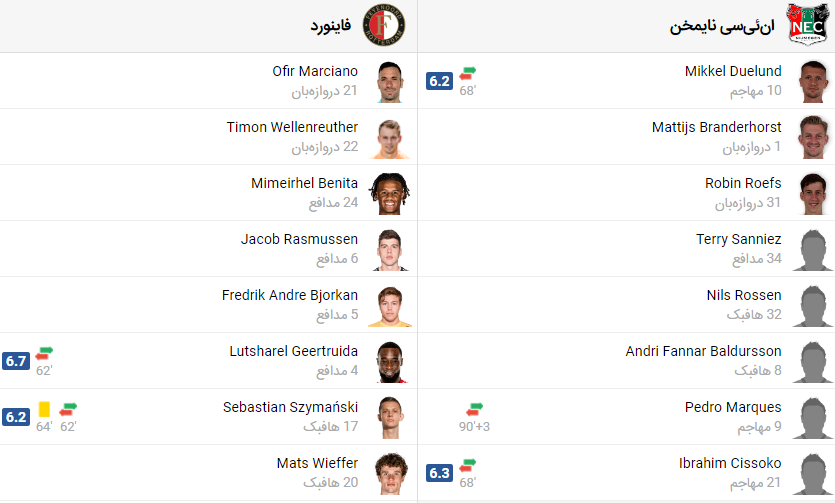835x503 pixels.
Task: Click Sebastian Szymański's yellow card icon
Action: (x=44, y=409)
